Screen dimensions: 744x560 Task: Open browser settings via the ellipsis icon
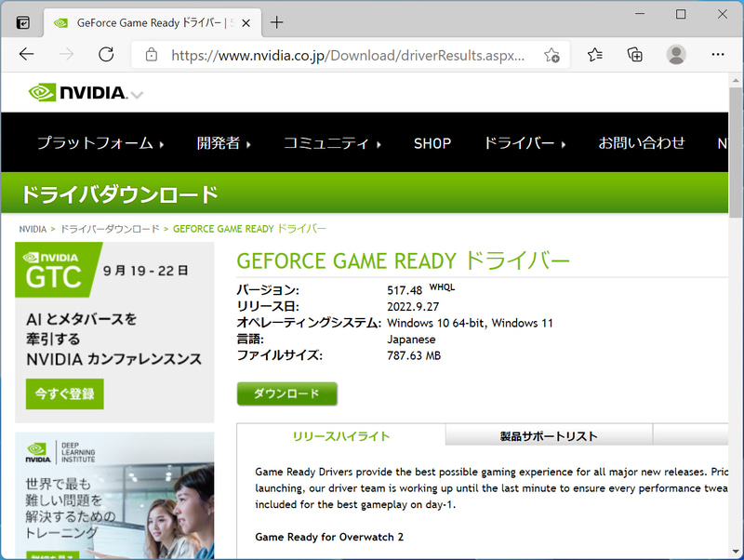coord(716,55)
